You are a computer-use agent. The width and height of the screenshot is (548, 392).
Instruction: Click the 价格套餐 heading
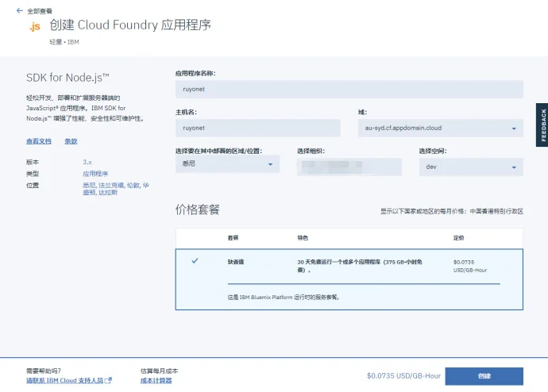198,209
